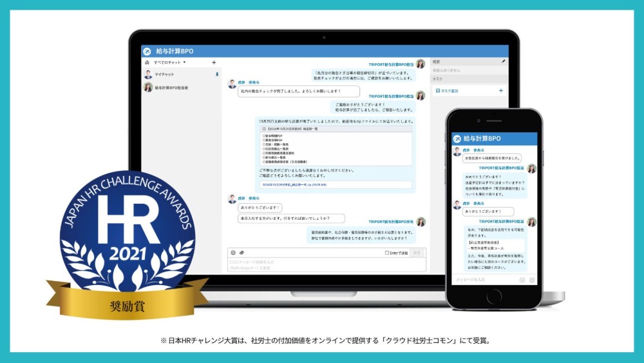Click the 給与計算BPO logo icon on laptop header
The height and width of the screenshot is (363, 644).
(147, 52)
